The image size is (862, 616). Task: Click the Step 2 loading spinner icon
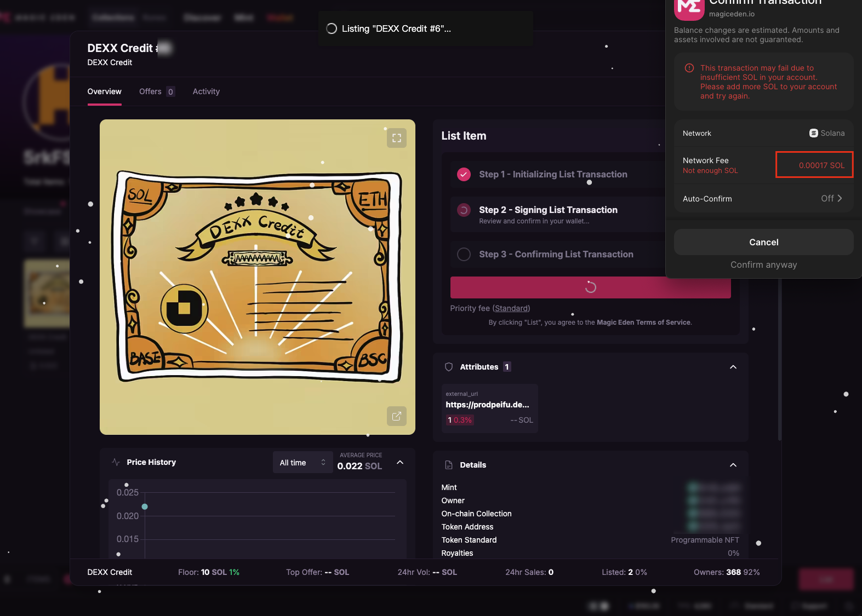(464, 210)
